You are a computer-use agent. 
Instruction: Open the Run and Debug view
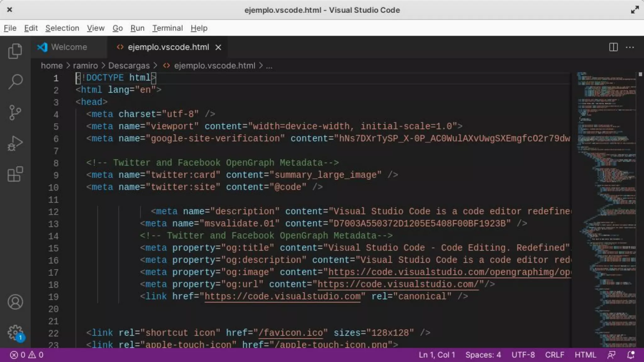[15, 143]
